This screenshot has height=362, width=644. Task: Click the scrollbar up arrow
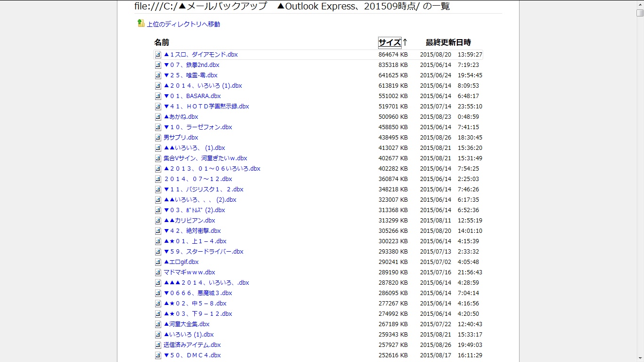coord(640,4)
